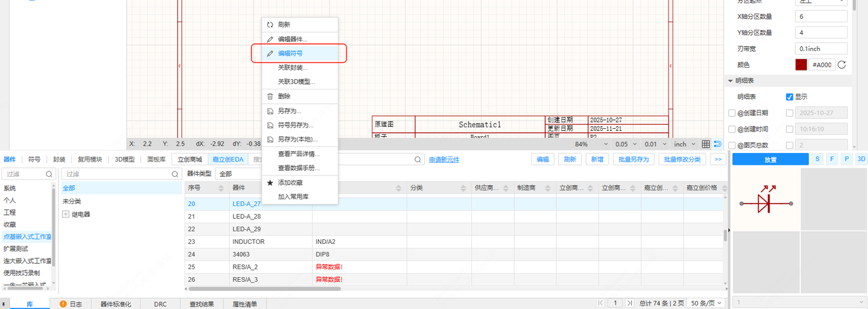This screenshot has height=309, width=868.
Task: Click the 新增 button
Action: coord(596,159)
